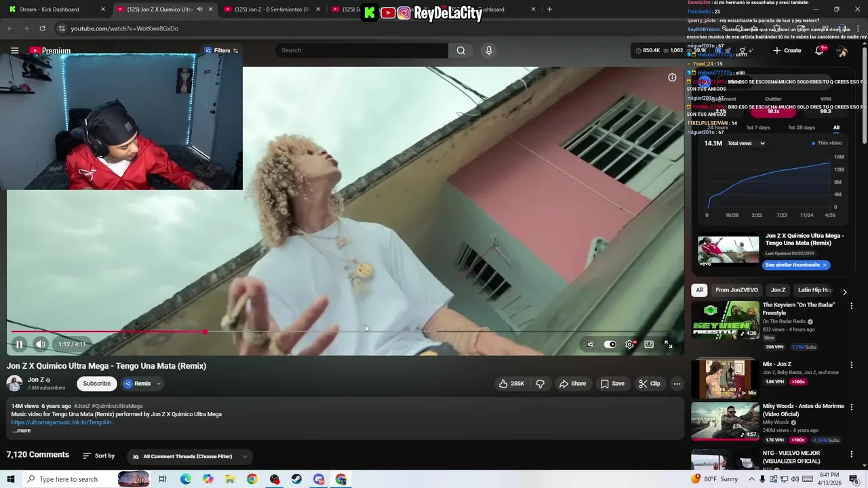
Task: Switch to theater mode
Action: (649, 344)
